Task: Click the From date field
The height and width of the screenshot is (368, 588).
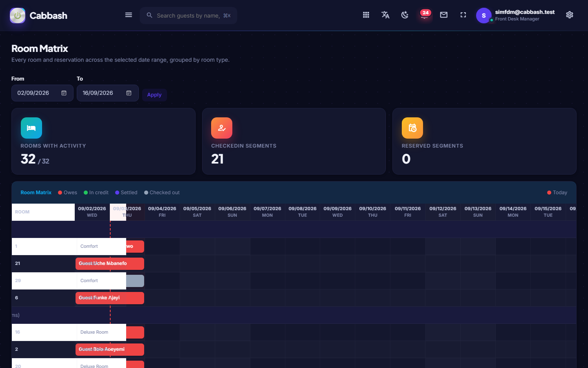Action: pos(42,93)
